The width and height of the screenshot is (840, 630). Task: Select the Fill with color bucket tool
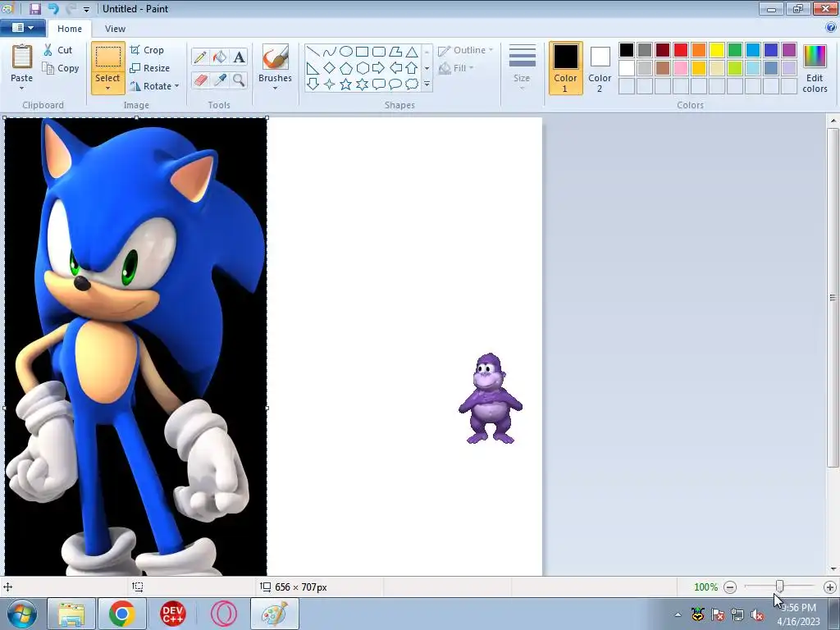[219, 57]
